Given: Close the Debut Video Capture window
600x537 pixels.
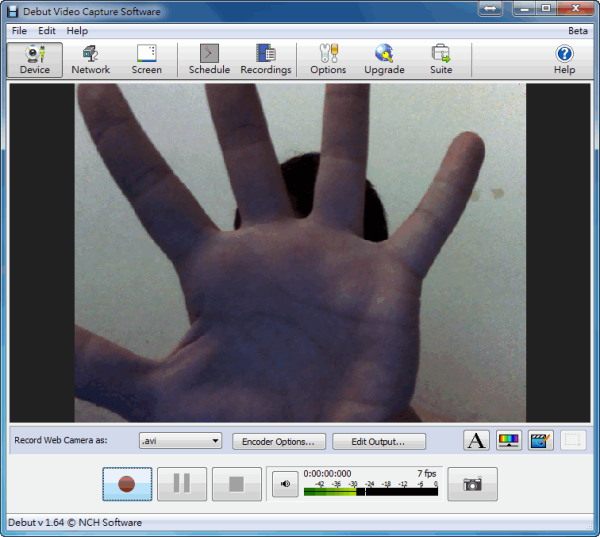Looking at the screenshot, I should (x=576, y=8).
